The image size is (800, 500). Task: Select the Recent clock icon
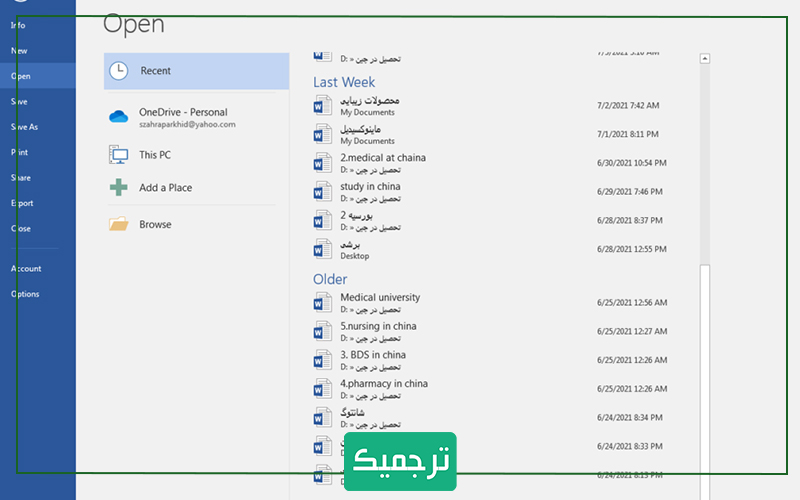119,71
